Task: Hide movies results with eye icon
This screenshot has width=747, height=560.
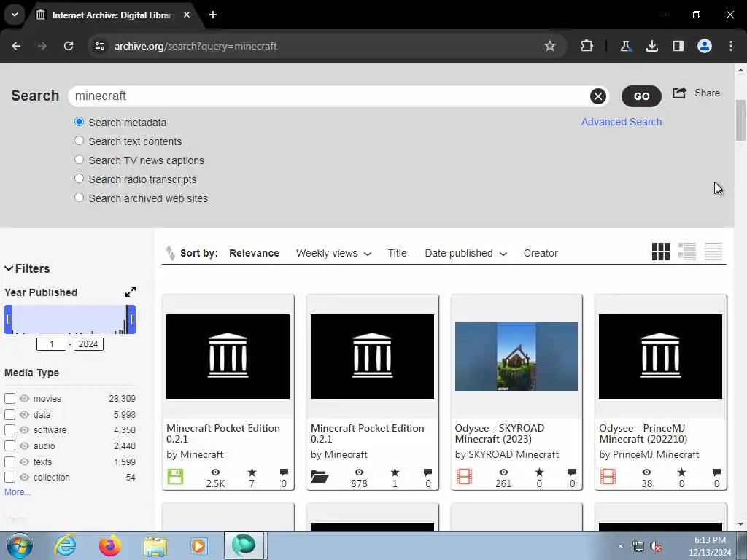Action: [24, 399]
